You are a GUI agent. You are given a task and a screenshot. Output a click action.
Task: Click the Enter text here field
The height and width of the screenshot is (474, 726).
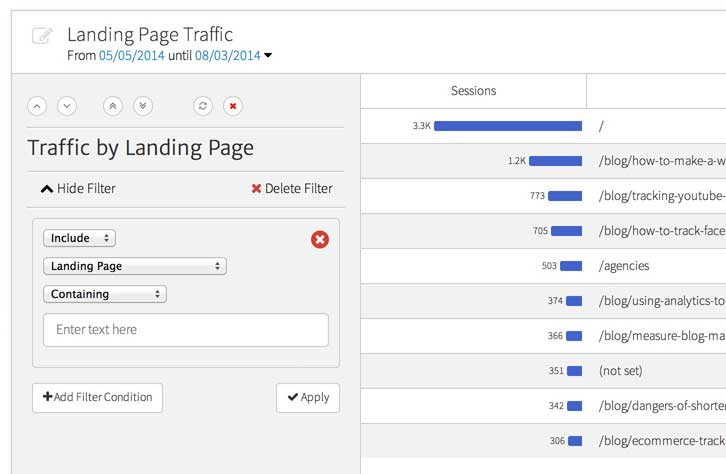coord(186,330)
